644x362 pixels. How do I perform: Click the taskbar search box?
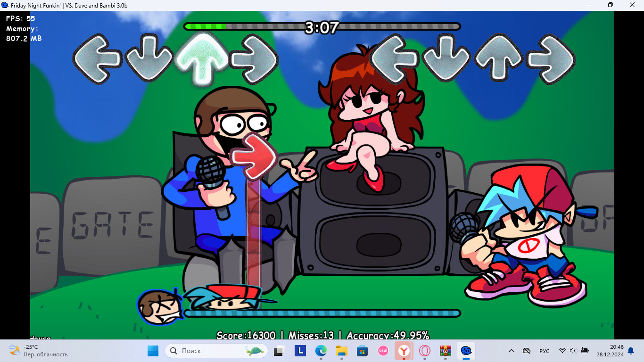(x=216, y=351)
